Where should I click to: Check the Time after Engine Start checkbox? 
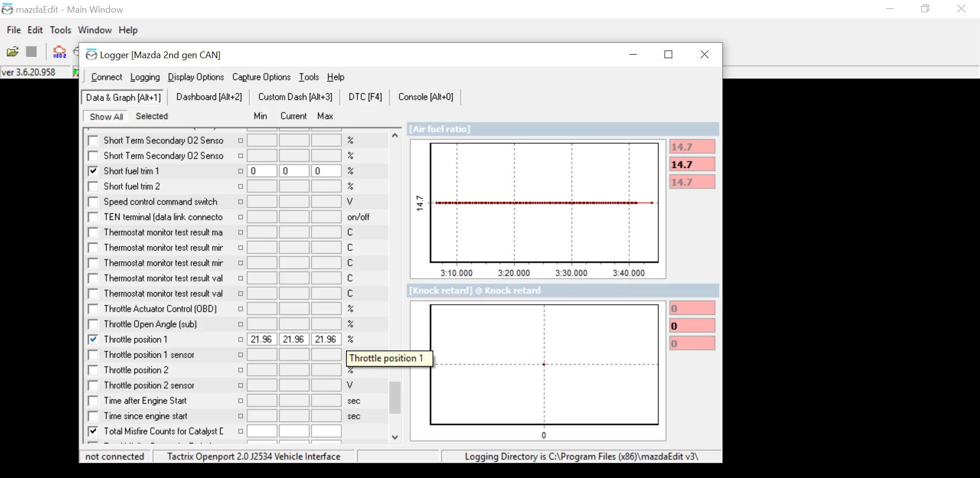(93, 400)
